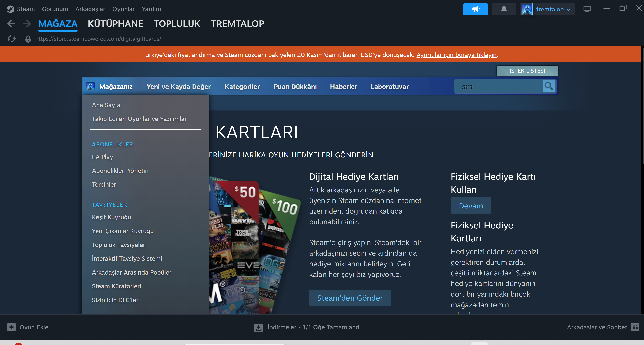Image resolution: width=644 pixels, height=345 pixels.
Task: Click İndirmeler - 1/1 Öğe Tamamlandı status
Action: pos(314,327)
